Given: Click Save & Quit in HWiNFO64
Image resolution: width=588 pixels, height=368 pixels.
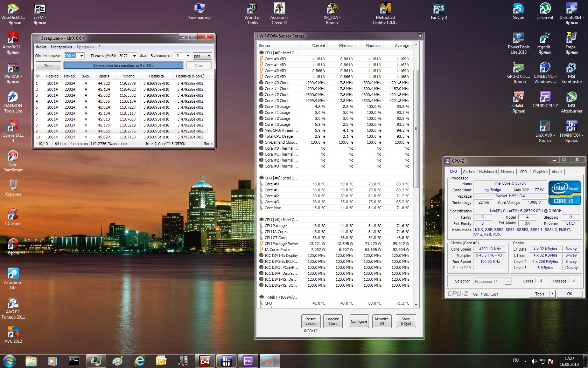Looking at the screenshot, I should tap(406, 321).
